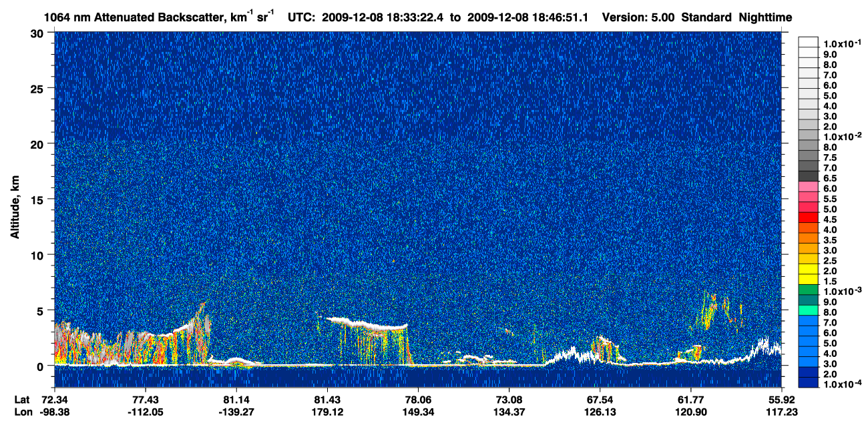Click the latitude value '72.34'
868x445 pixels.
pyautogui.click(x=54, y=399)
